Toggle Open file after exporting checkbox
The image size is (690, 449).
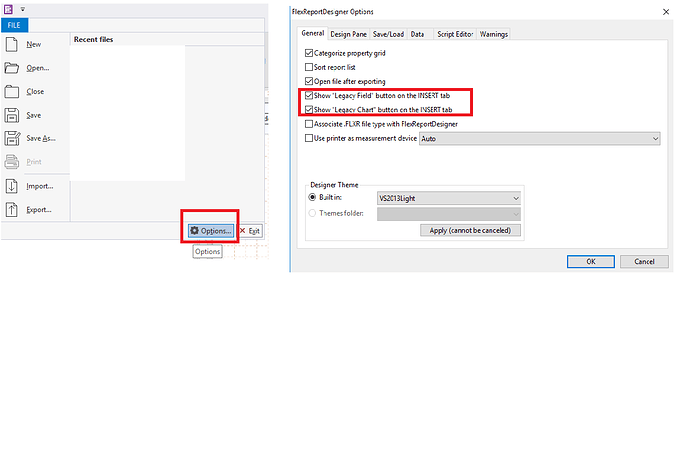tap(309, 81)
